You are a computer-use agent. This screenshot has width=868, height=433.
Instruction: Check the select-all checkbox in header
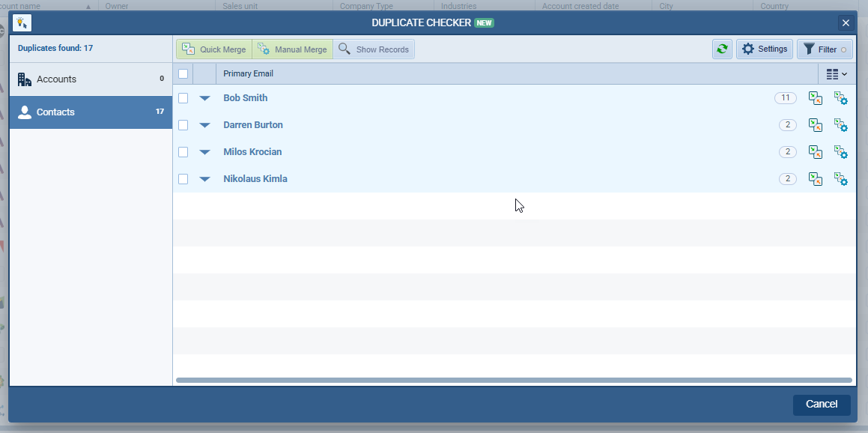[183, 73]
